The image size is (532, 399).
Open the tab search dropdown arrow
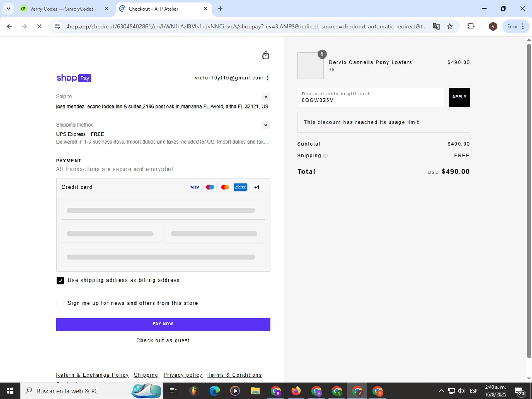coord(9,9)
